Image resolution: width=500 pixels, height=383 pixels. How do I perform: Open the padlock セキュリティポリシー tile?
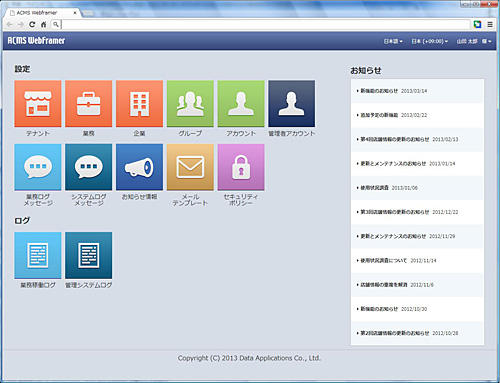[241, 167]
